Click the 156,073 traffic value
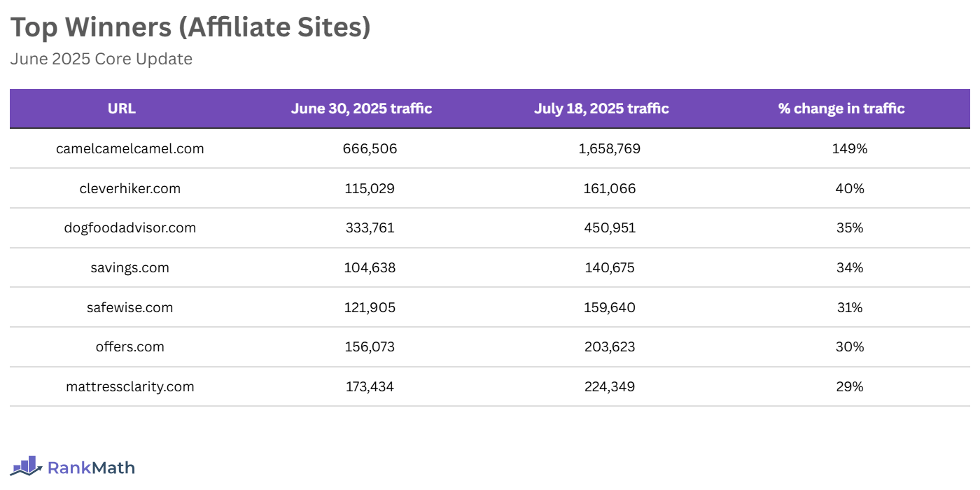Screen dimensions: 980x490 click(x=370, y=346)
